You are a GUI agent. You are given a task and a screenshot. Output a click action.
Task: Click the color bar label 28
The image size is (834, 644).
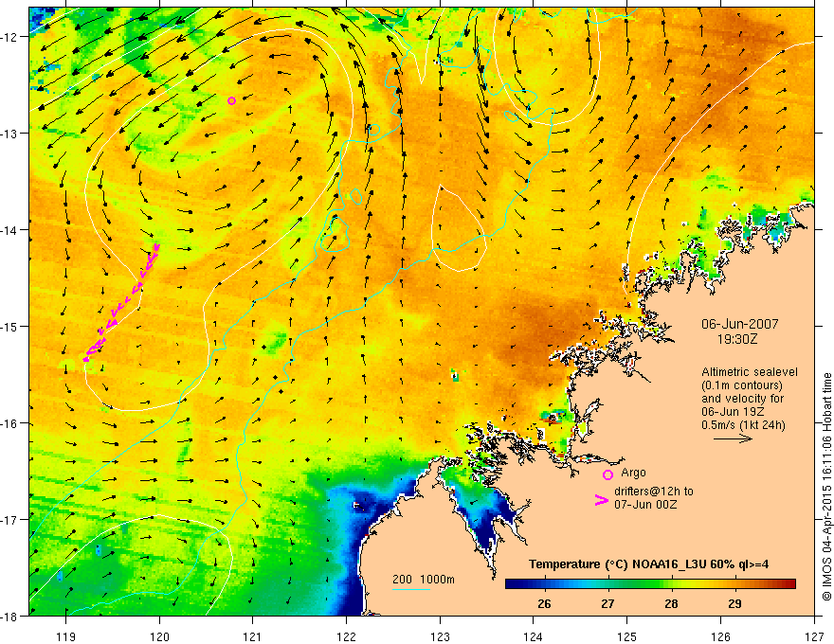(x=671, y=604)
